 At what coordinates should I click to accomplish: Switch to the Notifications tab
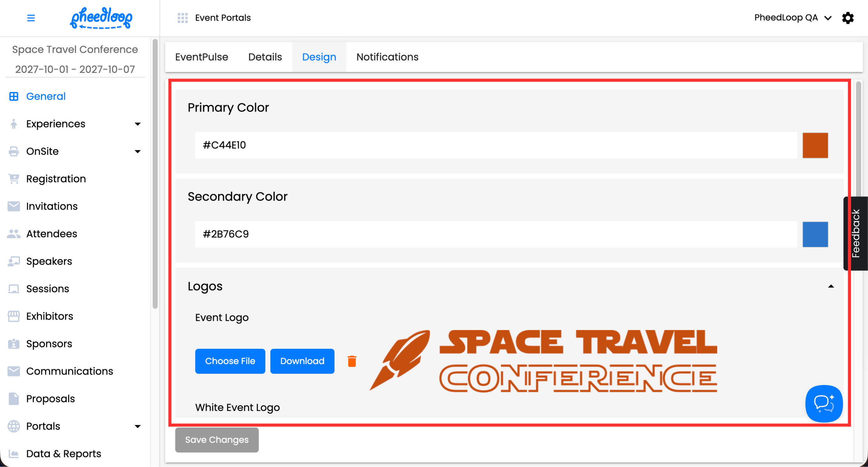387,57
